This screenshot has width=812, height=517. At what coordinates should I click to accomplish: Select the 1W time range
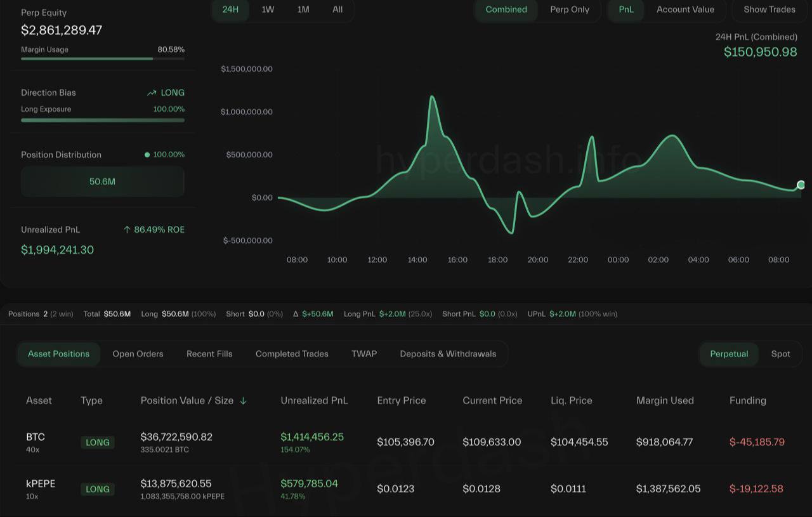point(268,10)
